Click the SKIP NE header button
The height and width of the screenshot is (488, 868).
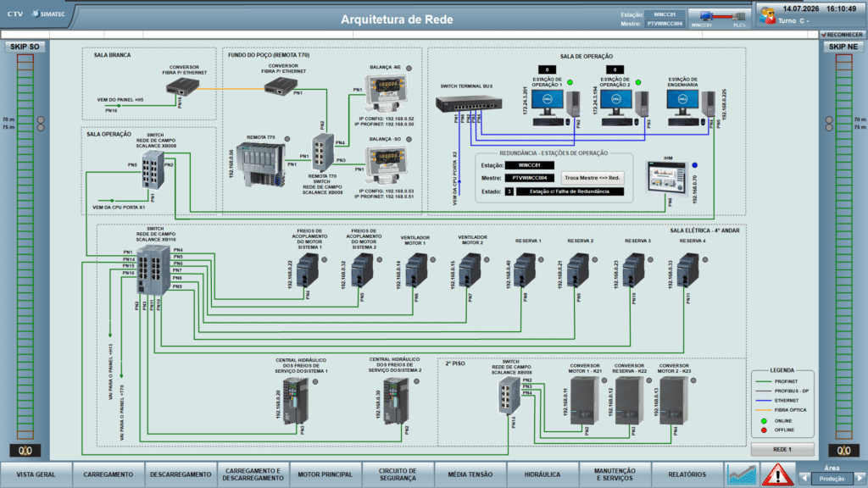(x=843, y=47)
